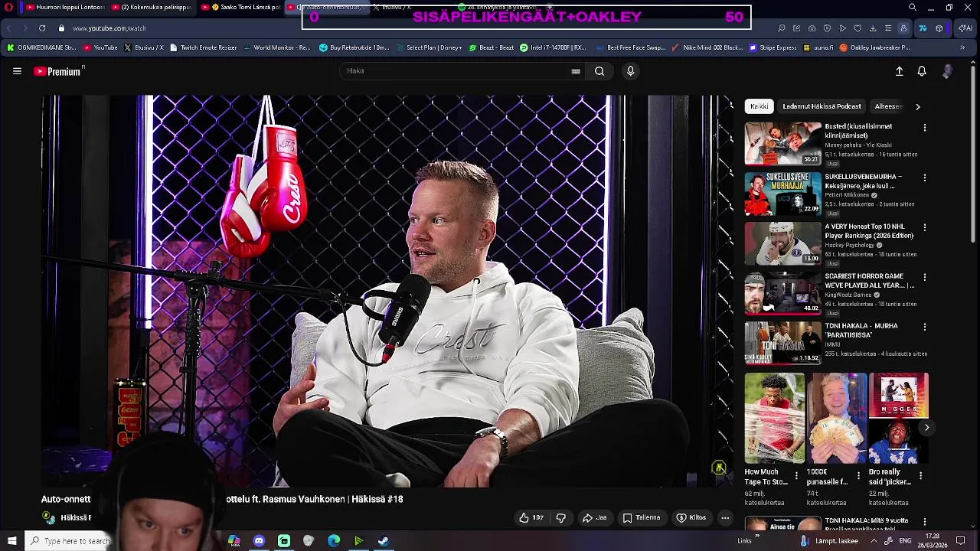Open options menu for NHL Player Rankings video
980x551 pixels.
click(925, 227)
